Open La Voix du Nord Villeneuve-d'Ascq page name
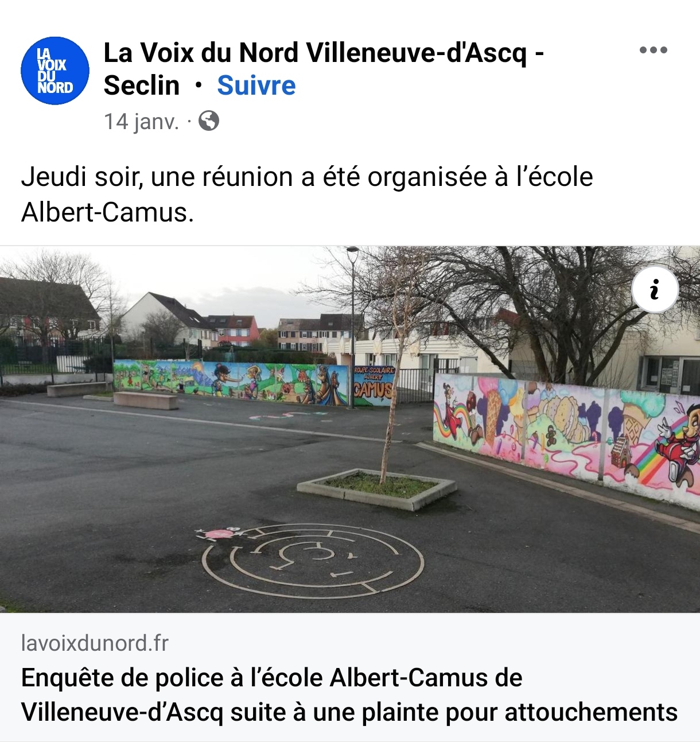Screen dimensions: 700x742 coord(324,53)
